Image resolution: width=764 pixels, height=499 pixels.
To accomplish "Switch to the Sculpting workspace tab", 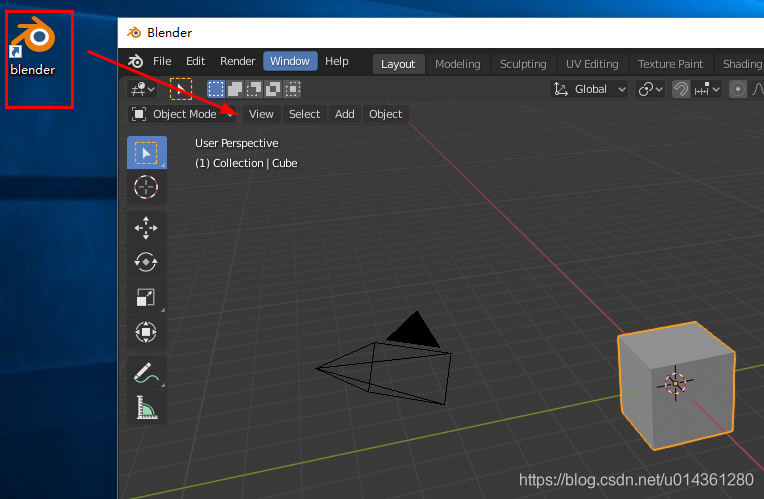I will click(x=523, y=64).
